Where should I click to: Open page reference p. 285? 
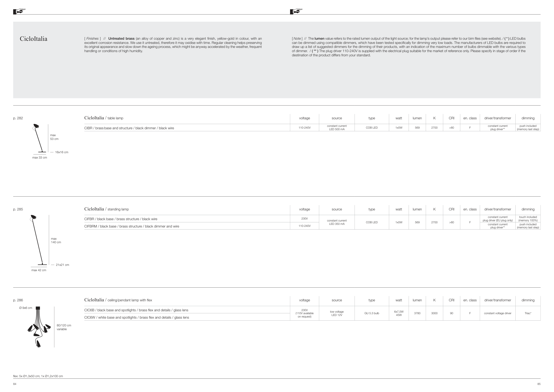point(18,209)
